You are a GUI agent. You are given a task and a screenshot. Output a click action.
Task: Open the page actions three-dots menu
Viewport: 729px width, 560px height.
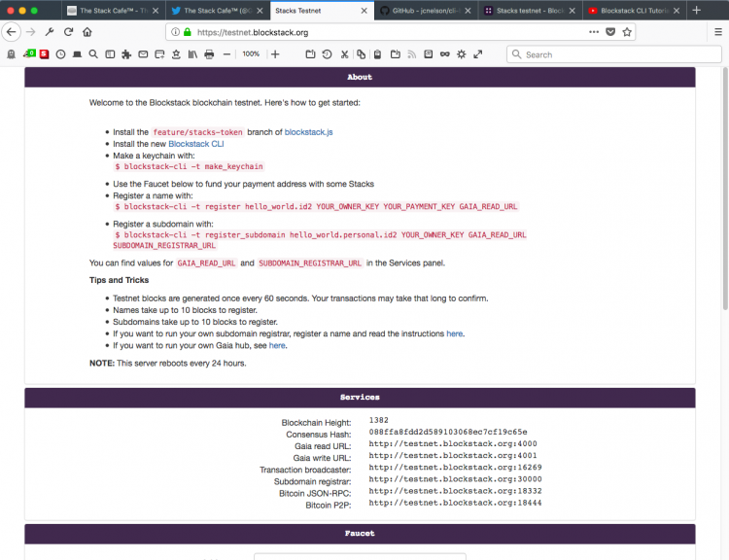tap(594, 32)
